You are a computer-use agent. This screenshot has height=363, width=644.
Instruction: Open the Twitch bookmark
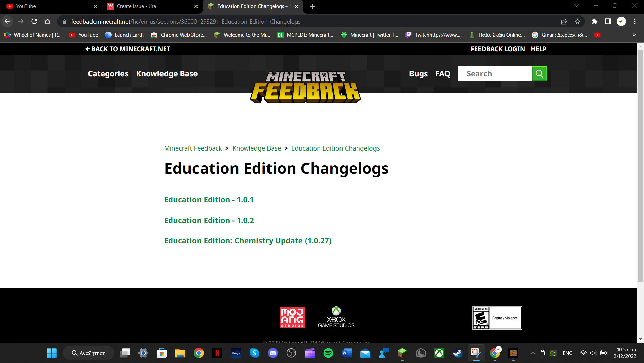click(x=433, y=35)
